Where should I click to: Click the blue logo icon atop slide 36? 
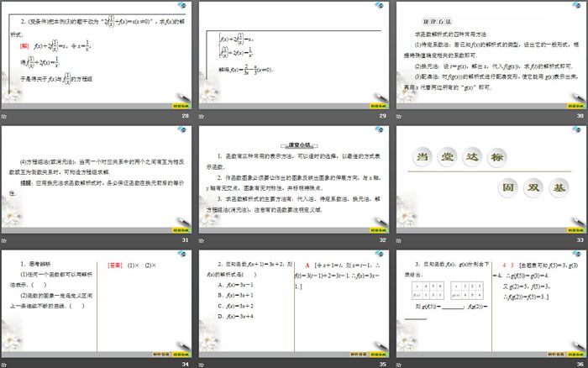click(576, 254)
